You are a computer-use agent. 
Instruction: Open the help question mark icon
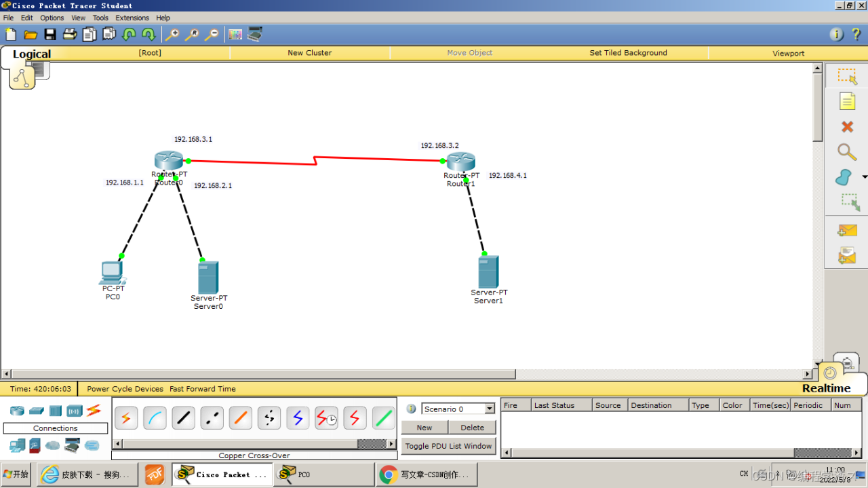pos(856,34)
